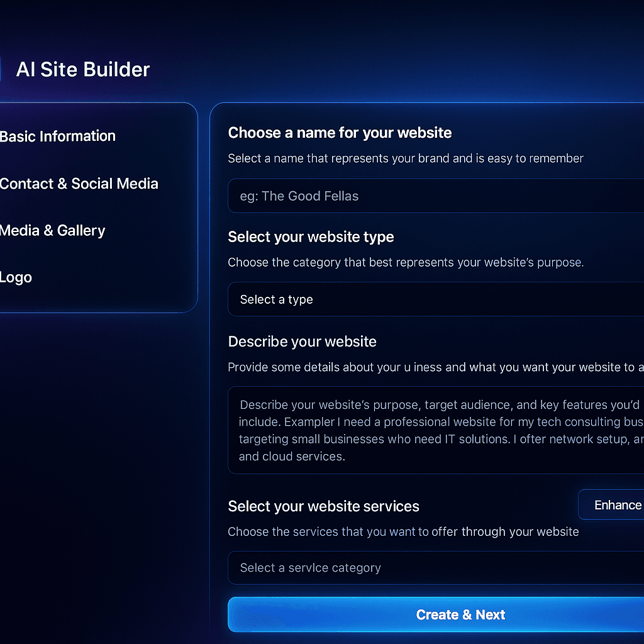Image resolution: width=644 pixels, height=644 pixels.
Task: Click the AI Site Builder title
Action: (83, 69)
